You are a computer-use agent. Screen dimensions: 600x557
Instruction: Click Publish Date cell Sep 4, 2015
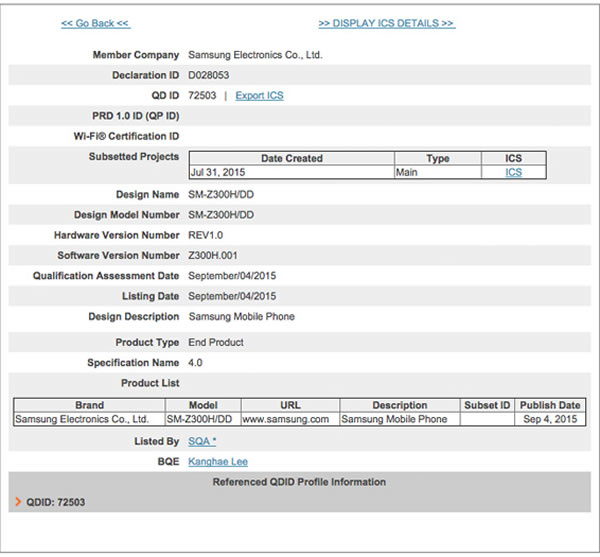tap(550, 419)
